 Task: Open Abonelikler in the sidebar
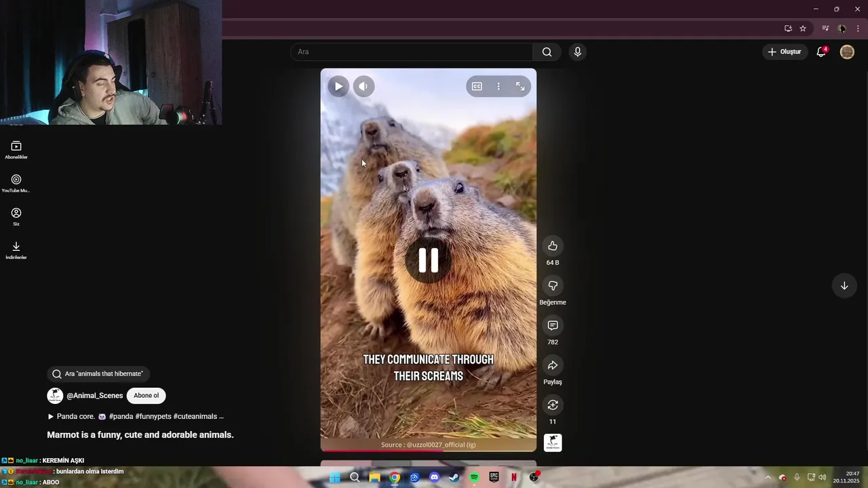click(x=16, y=150)
